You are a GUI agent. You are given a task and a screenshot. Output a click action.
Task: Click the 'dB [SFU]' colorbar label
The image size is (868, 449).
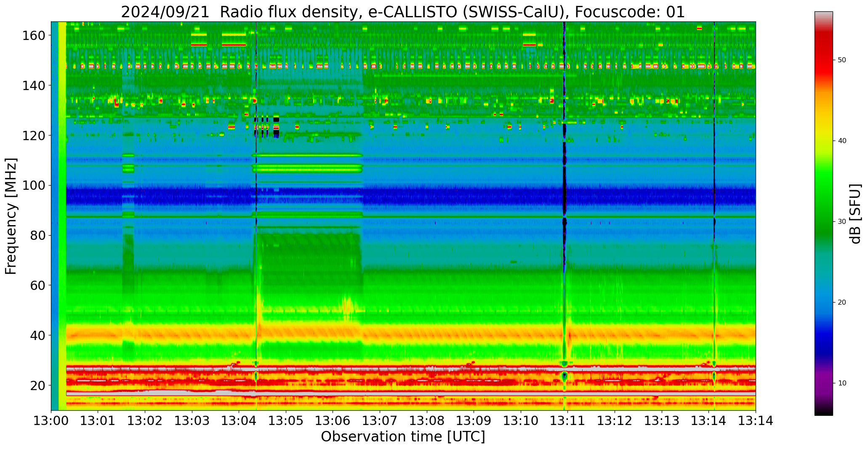855,213
